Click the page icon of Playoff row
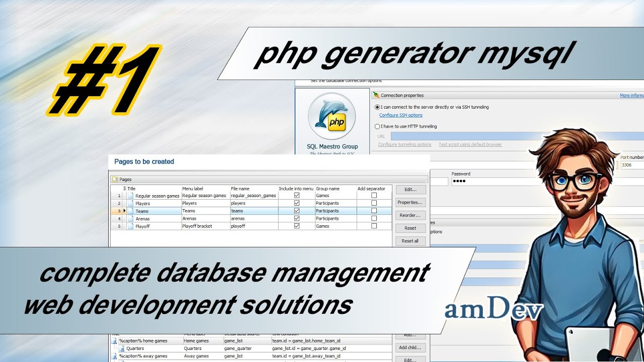 [131, 226]
